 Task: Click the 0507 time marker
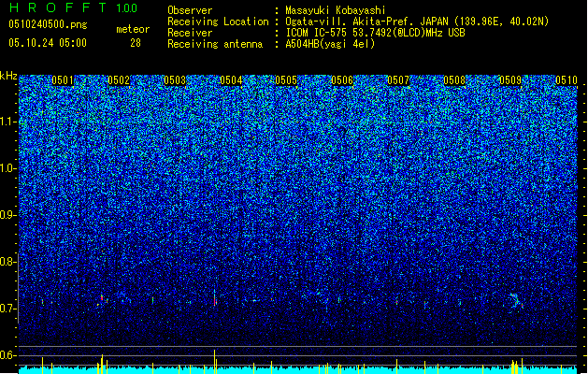tap(398, 80)
